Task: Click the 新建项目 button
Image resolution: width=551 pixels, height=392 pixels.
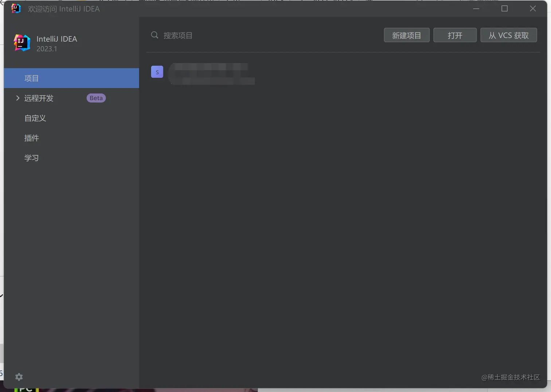Action: click(x=407, y=35)
